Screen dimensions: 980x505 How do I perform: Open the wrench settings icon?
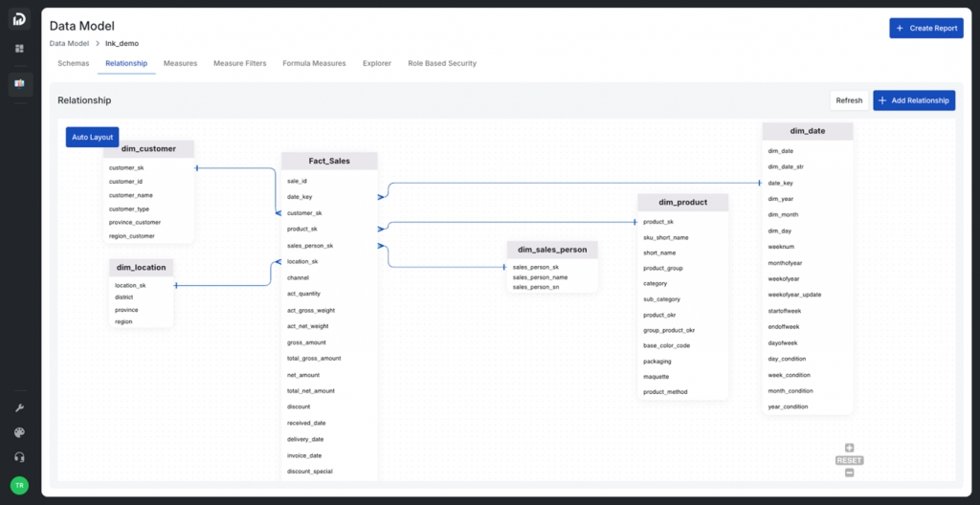pyautogui.click(x=19, y=407)
